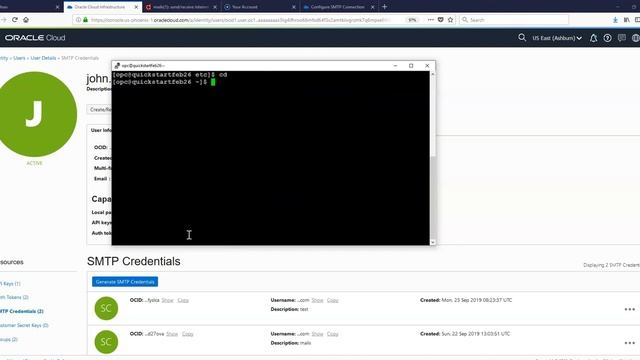This screenshot has height=360, width=640.
Task: Click the Pocket shield icon in address bar
Action: point(440,20)
